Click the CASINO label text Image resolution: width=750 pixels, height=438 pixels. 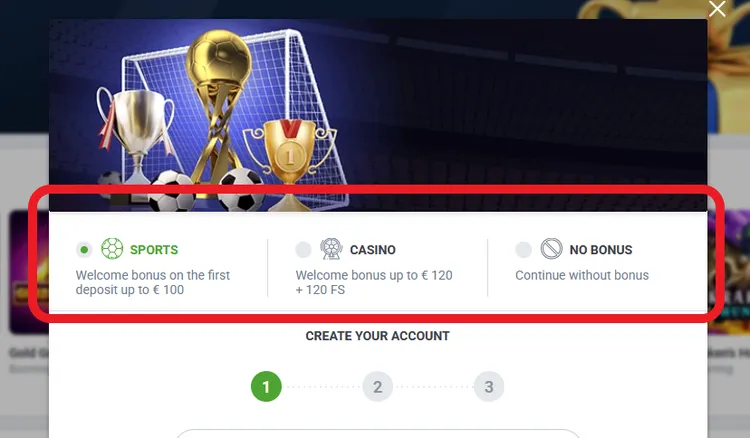(x=373, y=250)
